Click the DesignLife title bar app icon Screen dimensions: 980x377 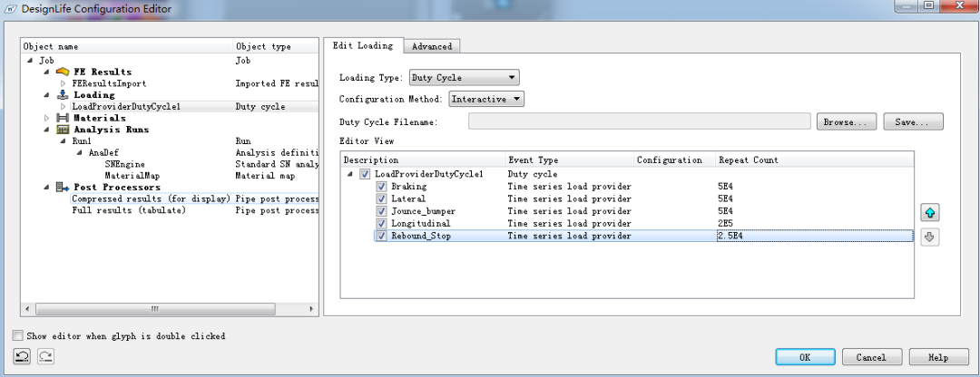coord(11,9)
